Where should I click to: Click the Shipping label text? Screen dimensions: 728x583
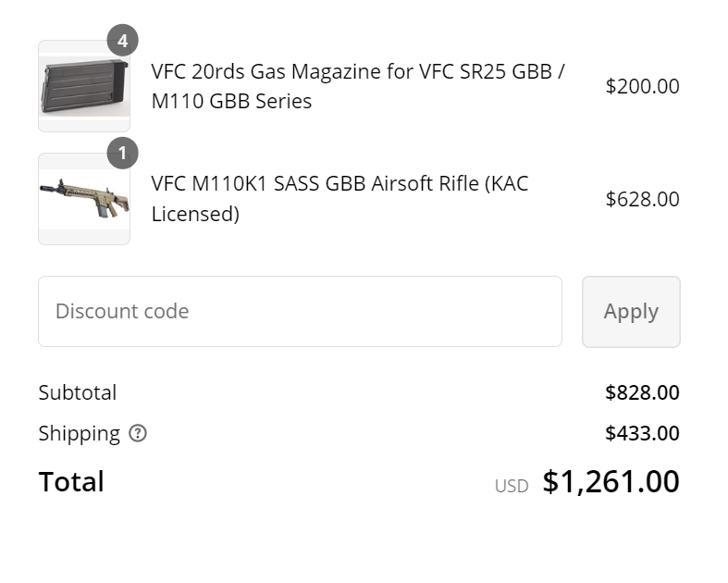80,433
